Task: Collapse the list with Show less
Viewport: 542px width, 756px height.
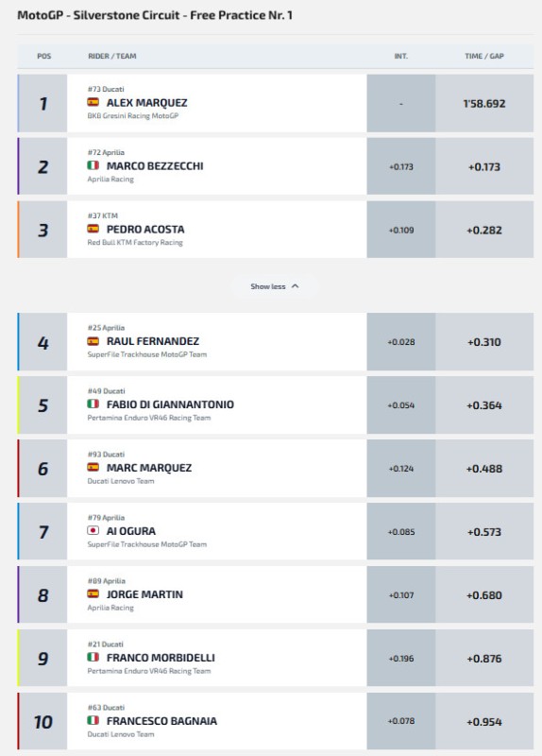Action: 275,286
